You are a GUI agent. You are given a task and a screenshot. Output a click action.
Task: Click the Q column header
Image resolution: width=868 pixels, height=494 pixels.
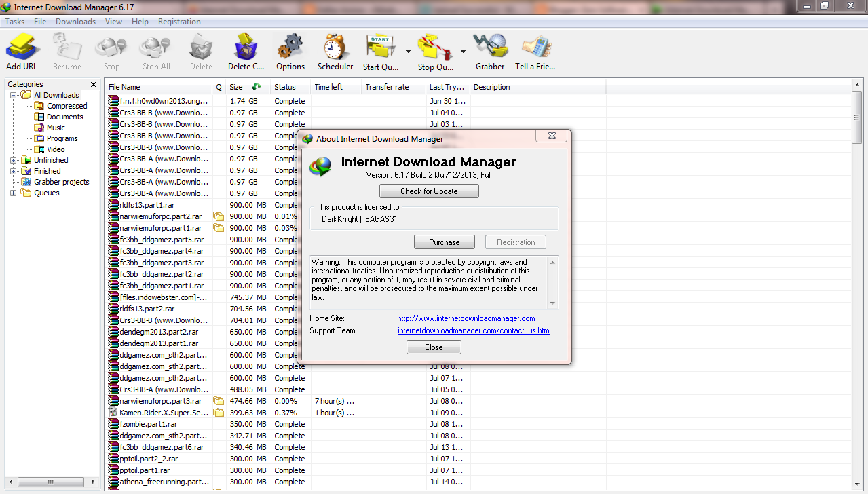tap(219, 87)
